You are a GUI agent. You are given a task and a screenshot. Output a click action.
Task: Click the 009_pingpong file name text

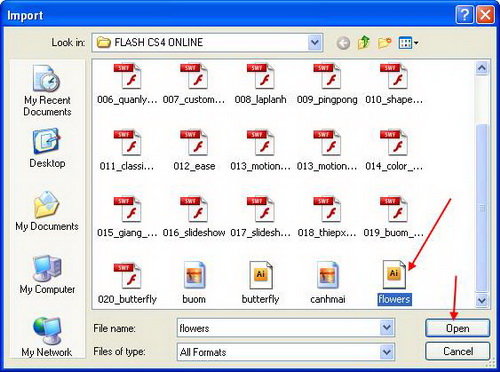click(x=327, y=99)
